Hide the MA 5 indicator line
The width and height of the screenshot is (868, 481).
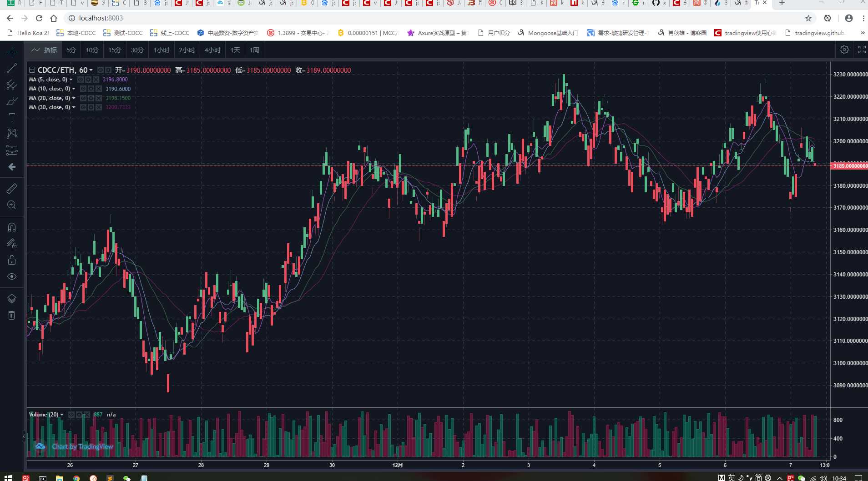pyautogui.click(x=81, y=80)
